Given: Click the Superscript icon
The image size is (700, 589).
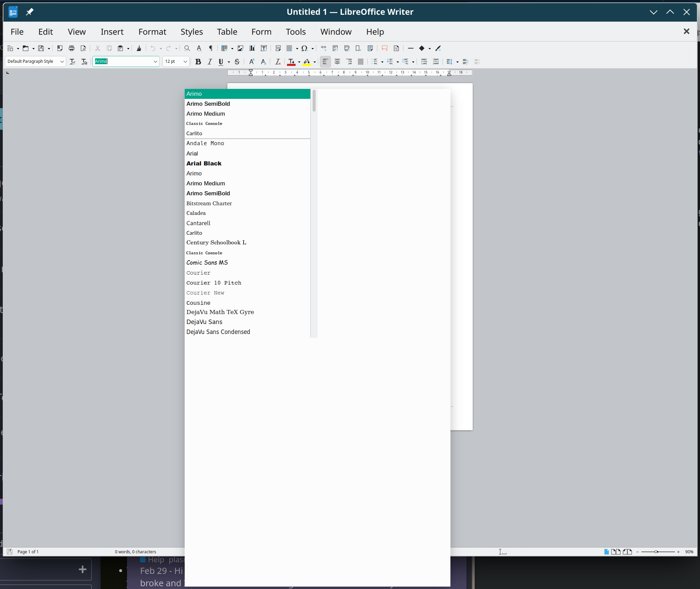Looking at the screenshot, I should 252,62.
